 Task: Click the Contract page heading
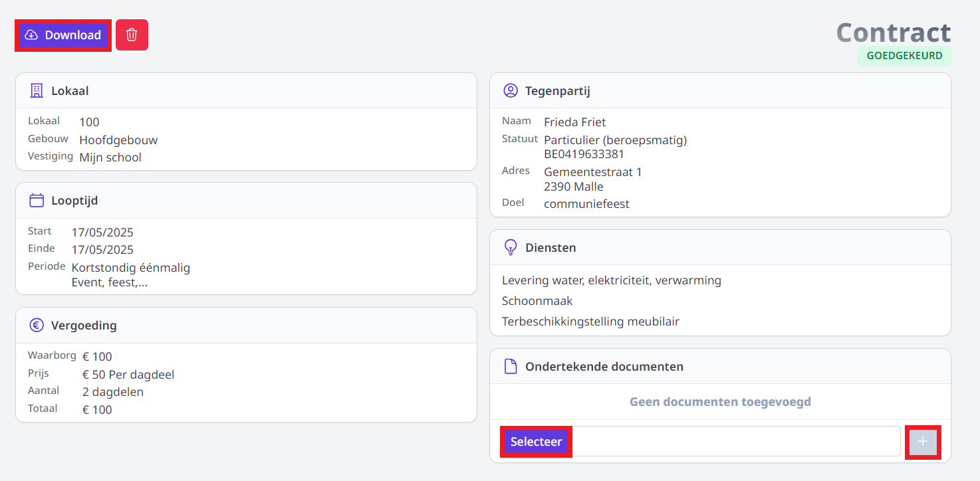coord(893,33)
